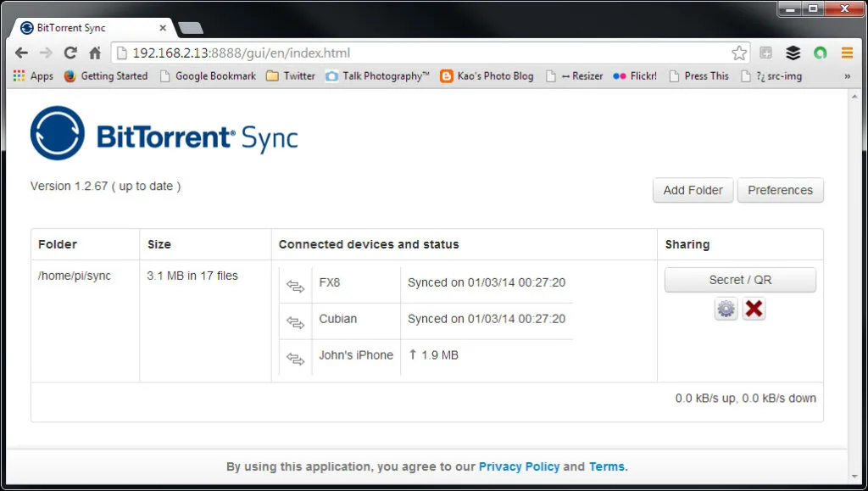Click the Cubian device name

pyautogui.click(x=337, y=319)
